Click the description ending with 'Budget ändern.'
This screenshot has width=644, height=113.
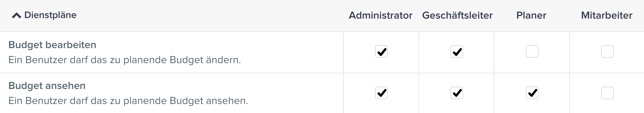click(x=125, y=60)
